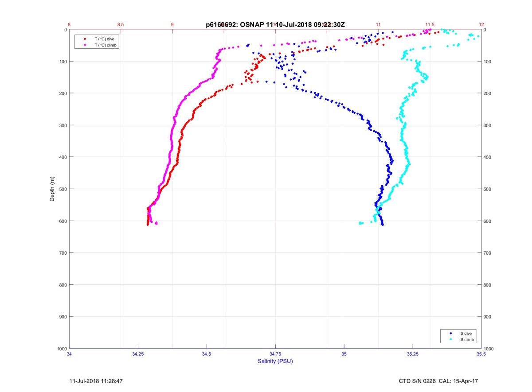Screen dimensions: 532x392
Task: Click the "Depth (m)" vertical axis label
Action: point(52,189)
